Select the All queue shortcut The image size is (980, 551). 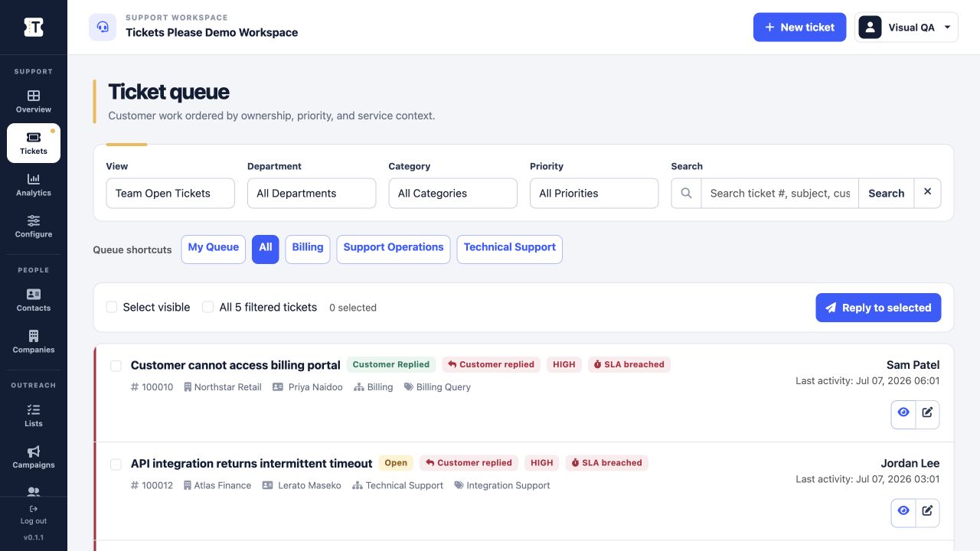266,249
